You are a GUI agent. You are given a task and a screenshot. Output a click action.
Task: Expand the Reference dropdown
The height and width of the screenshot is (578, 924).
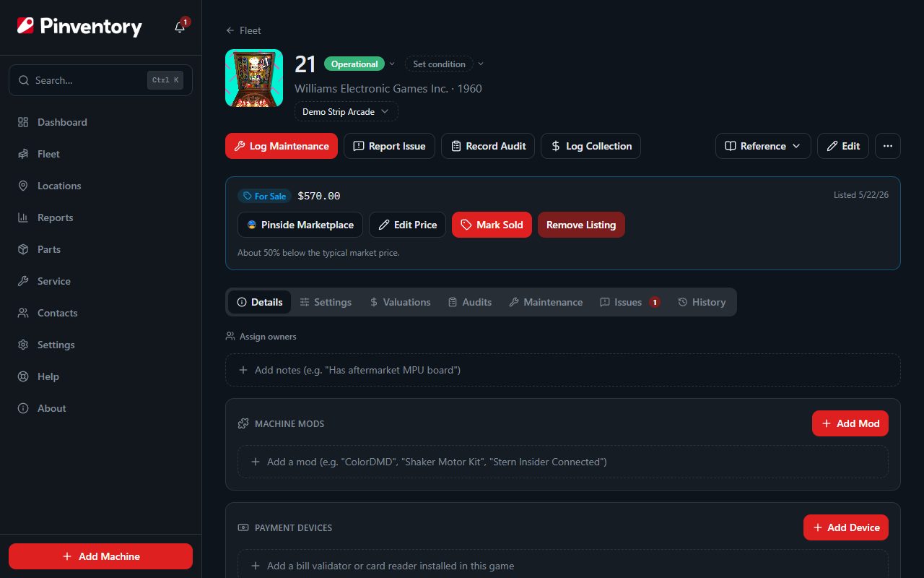click(x=763, y=146)
